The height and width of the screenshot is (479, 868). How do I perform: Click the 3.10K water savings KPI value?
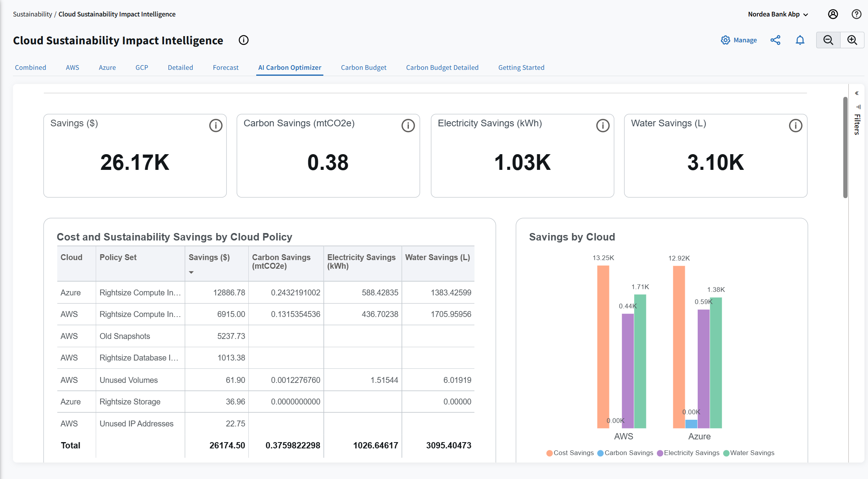click(715, 162)
